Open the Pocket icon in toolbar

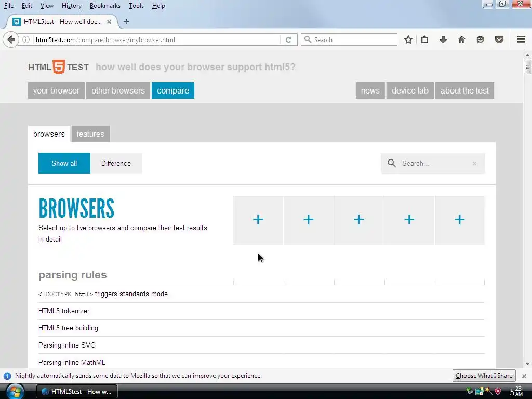click(x=499, y=39)
